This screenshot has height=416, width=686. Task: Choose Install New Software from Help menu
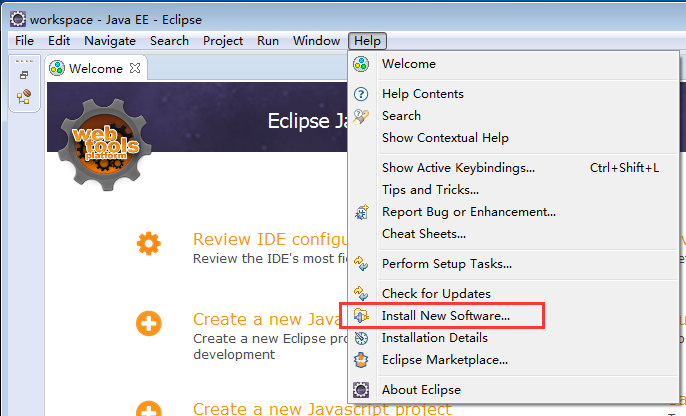coord(445,316)
